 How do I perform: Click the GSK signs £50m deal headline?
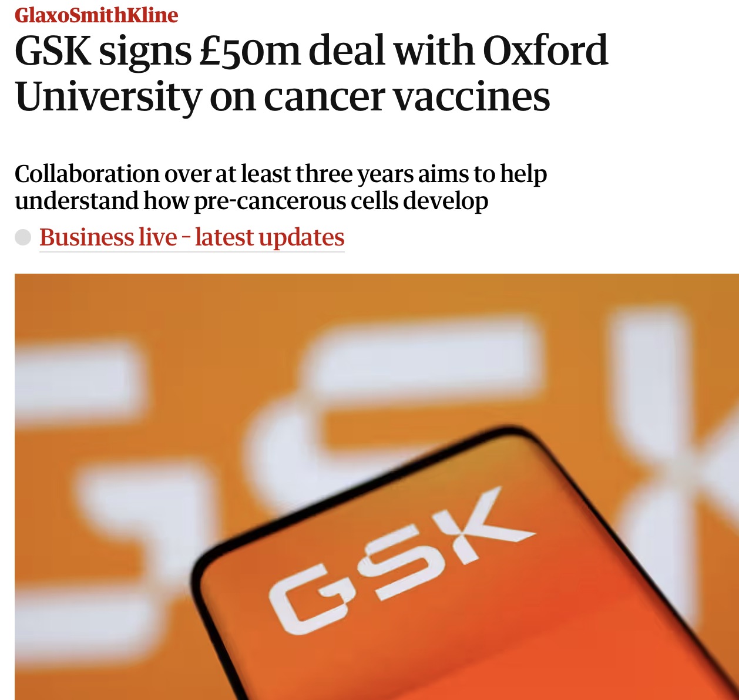click(x=311, y=73)
